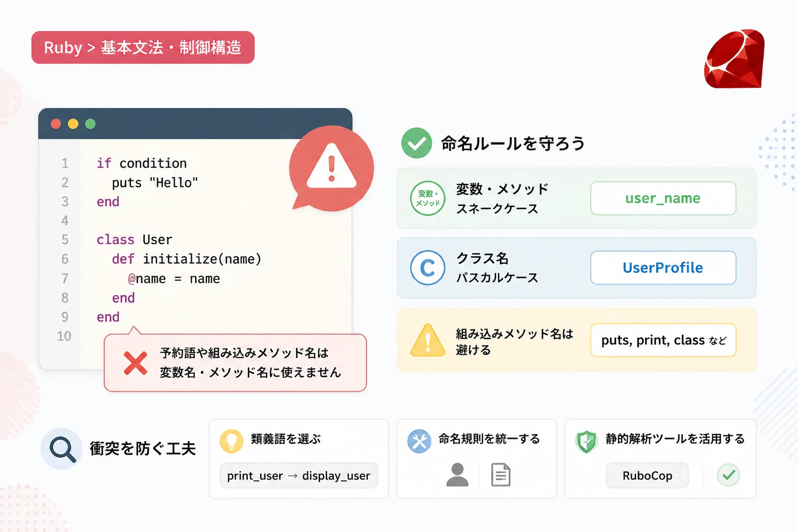The height and width of the screenshot is (532, 798).
Task: Click the round 変数・メソッド badge icon
Action: pyautogui.click(x=428, y=198)
